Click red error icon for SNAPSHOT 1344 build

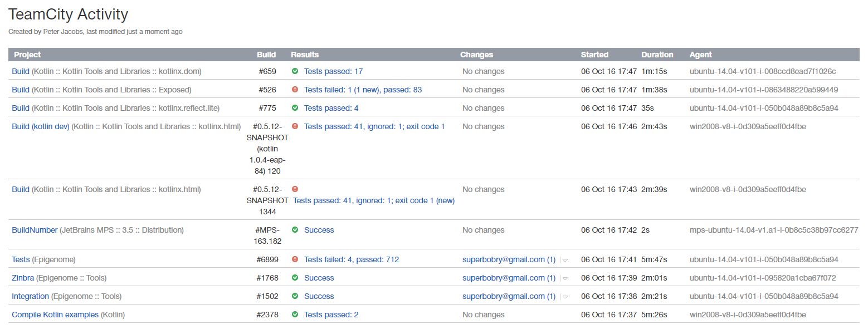[x=295, y=189]
